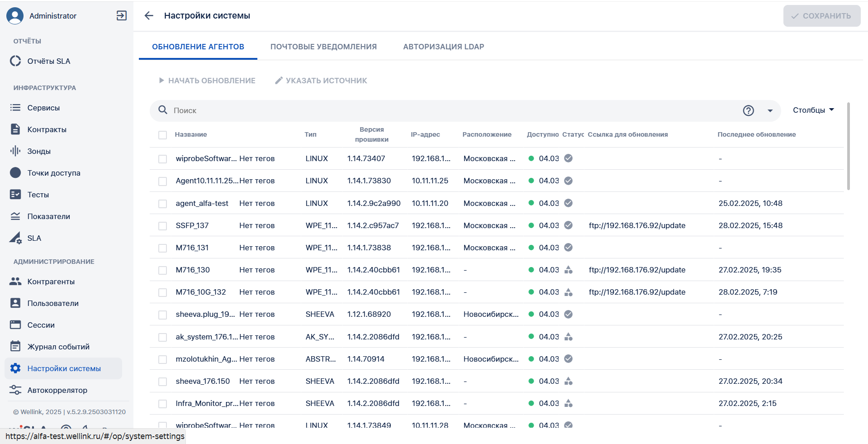Check the agent_alfa-test row checkbox
This screenshot has height=444, width=868.
tap(163, 204)
